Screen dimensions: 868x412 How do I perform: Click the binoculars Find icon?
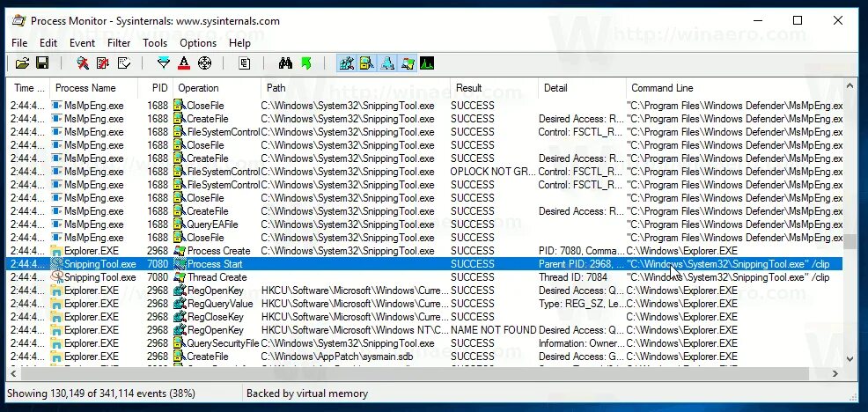[285, 63]
